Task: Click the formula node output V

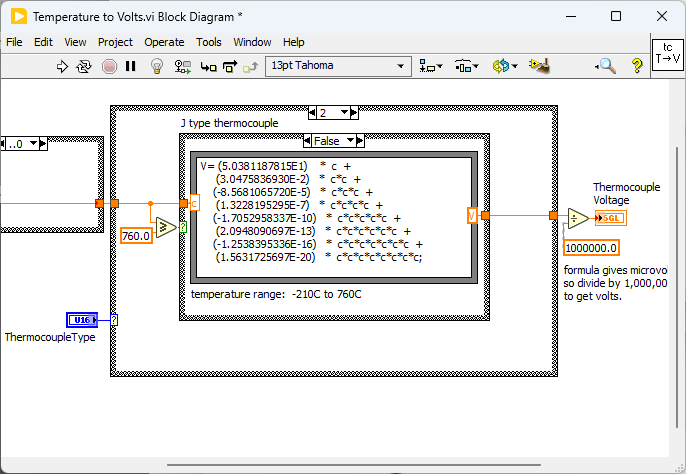Action: click(472, 215)
